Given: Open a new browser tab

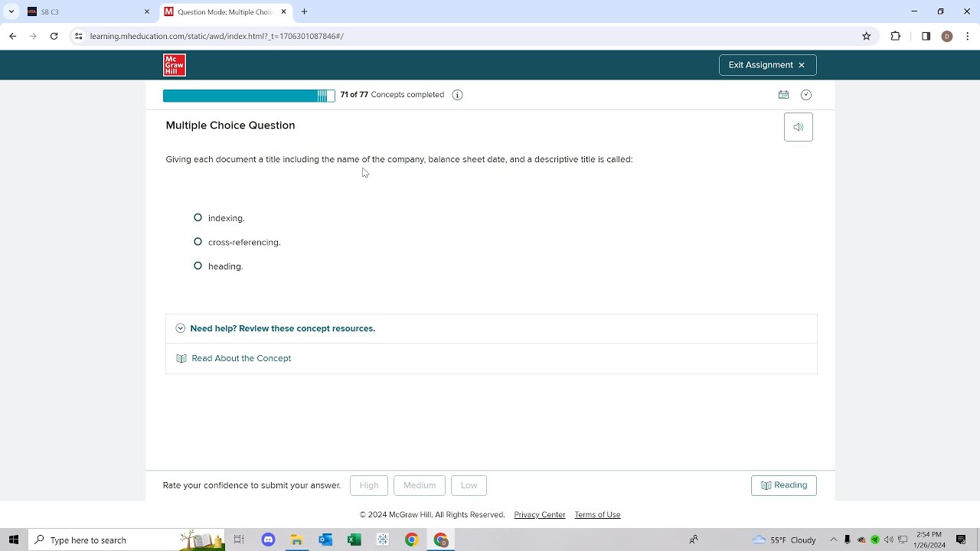Looking at the screenshot, I should pyautogui.click(x=304, y=11).
